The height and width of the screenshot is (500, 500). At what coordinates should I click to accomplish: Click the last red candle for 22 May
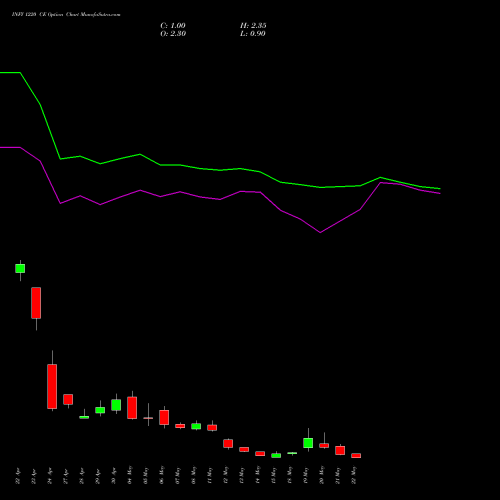[356, 456]
